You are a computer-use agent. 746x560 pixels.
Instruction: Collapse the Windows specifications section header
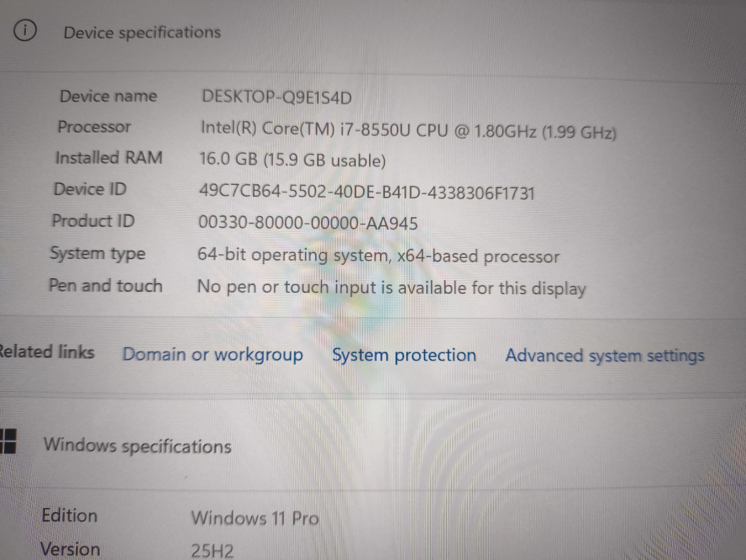(x=138, y=446)
